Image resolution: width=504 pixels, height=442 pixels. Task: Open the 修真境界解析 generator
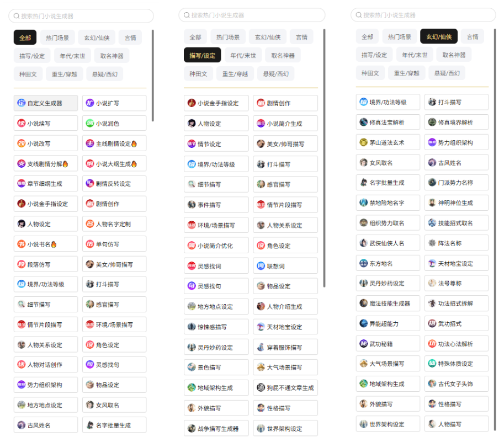(457, 122)
